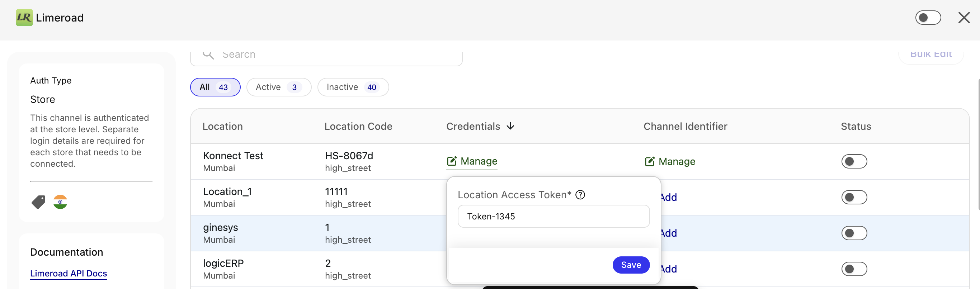Toggle the Limeroad channel switch in header
This screenshot has height=289, width=980.
[928, 18]
